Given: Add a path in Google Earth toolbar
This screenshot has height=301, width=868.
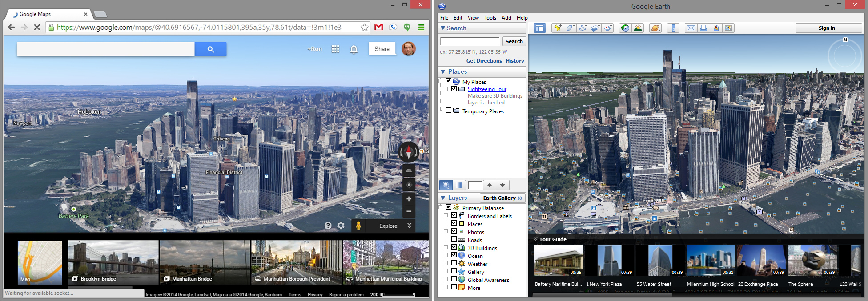Looking at the screenshot, I should point(583,28).
